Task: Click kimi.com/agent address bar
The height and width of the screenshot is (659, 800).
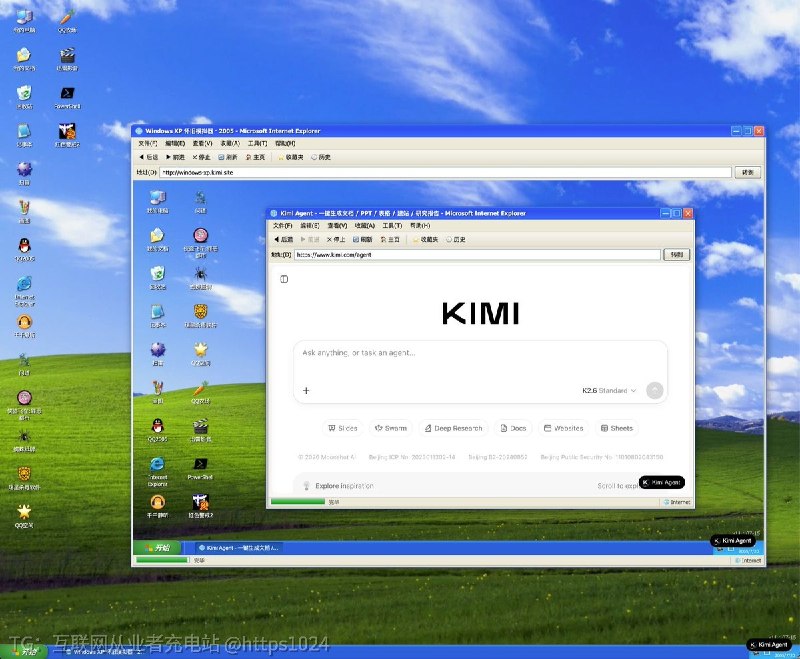Action: pos(478,255)
